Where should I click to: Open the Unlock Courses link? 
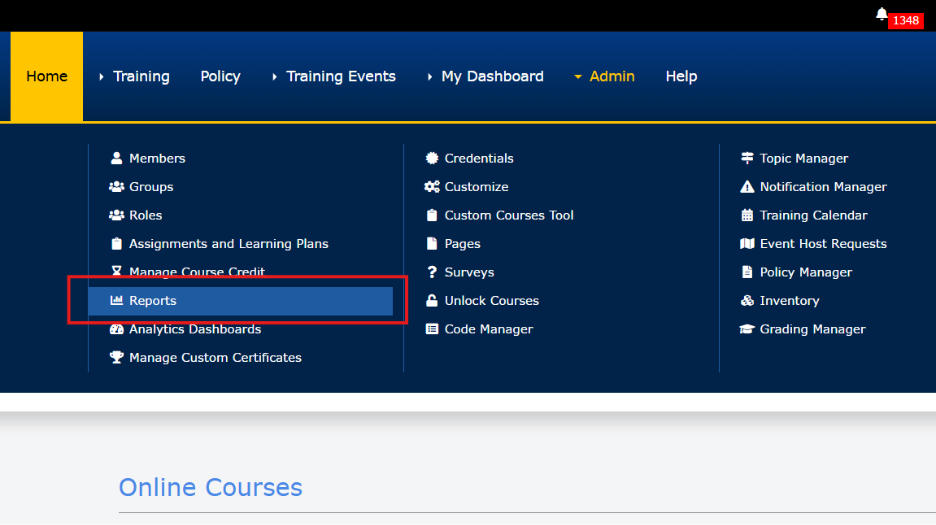coord(491,300)
